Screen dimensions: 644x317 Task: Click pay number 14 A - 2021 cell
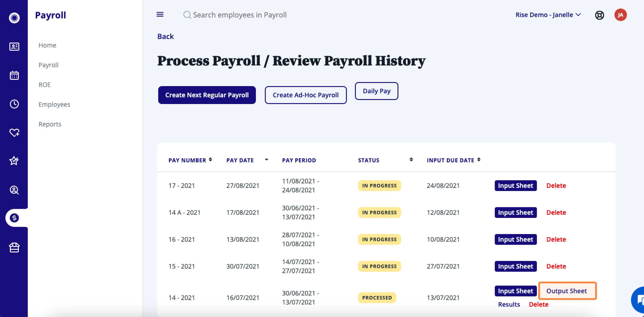point(184,213)
